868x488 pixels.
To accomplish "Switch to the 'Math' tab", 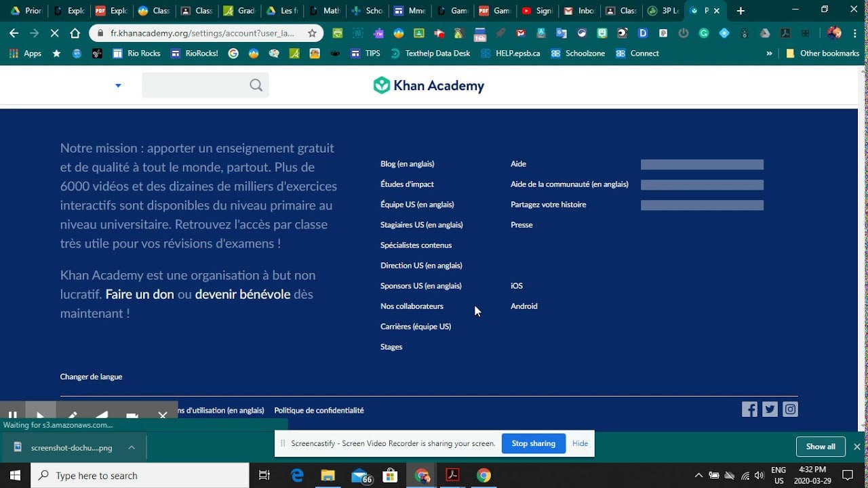I will (324, 11).
